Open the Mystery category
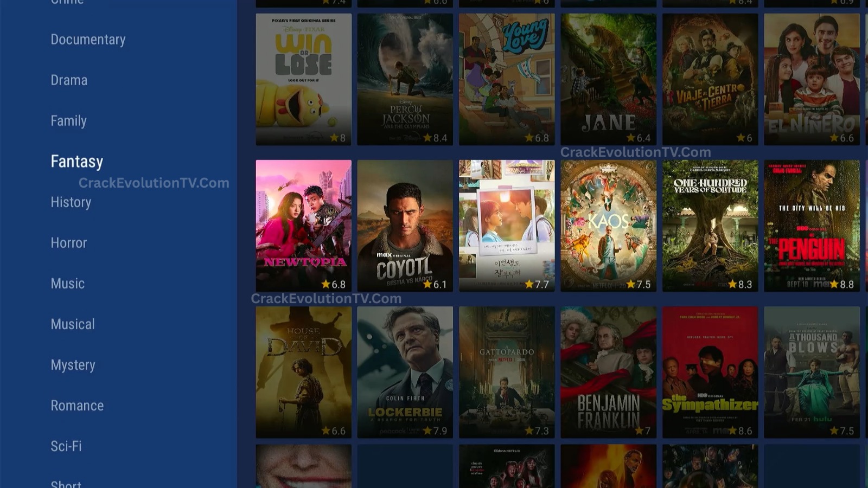This screenshot has width=868, height=488. pos(73,365)
